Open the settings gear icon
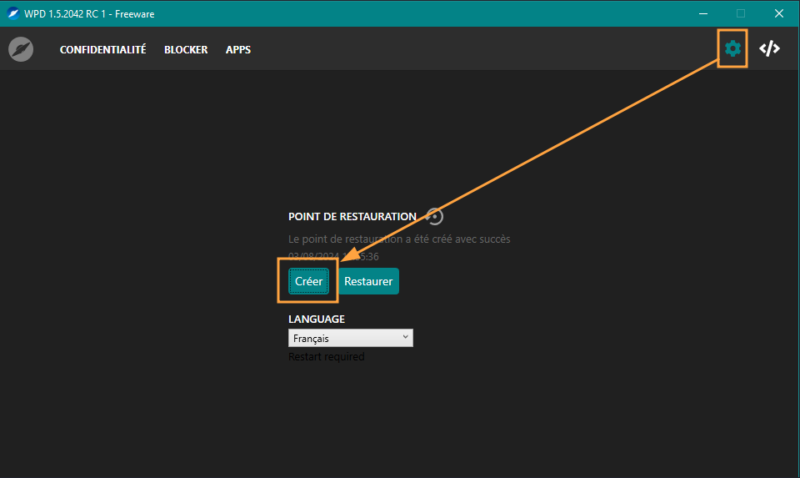Screen dimensions: 800x478 pos(733,48)
